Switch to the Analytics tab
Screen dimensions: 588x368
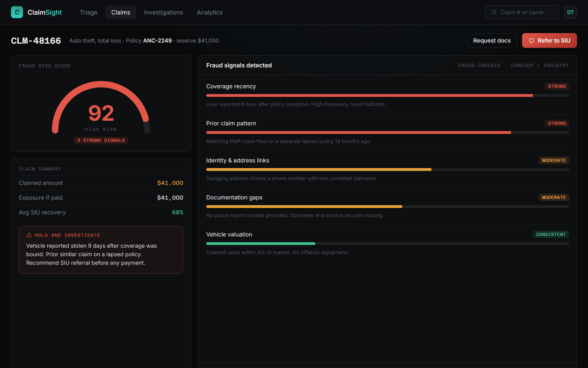pyautogui.click(x=210, y=12)
